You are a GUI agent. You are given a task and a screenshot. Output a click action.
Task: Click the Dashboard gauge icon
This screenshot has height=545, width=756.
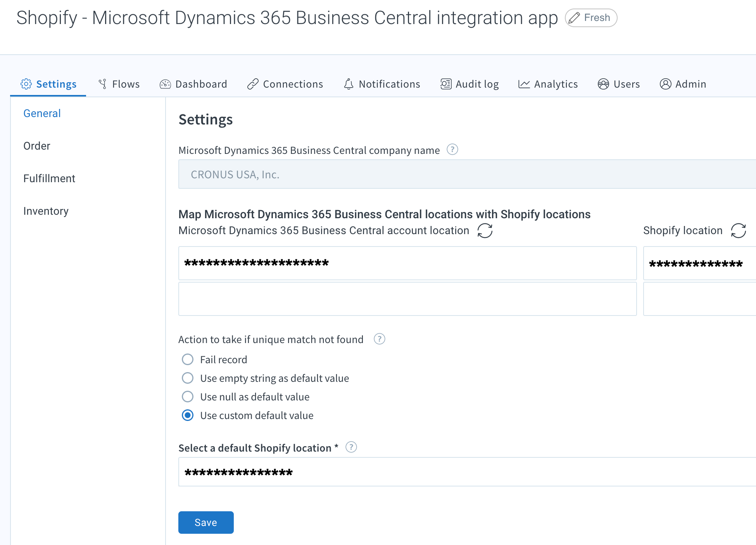tap(165, 84)
